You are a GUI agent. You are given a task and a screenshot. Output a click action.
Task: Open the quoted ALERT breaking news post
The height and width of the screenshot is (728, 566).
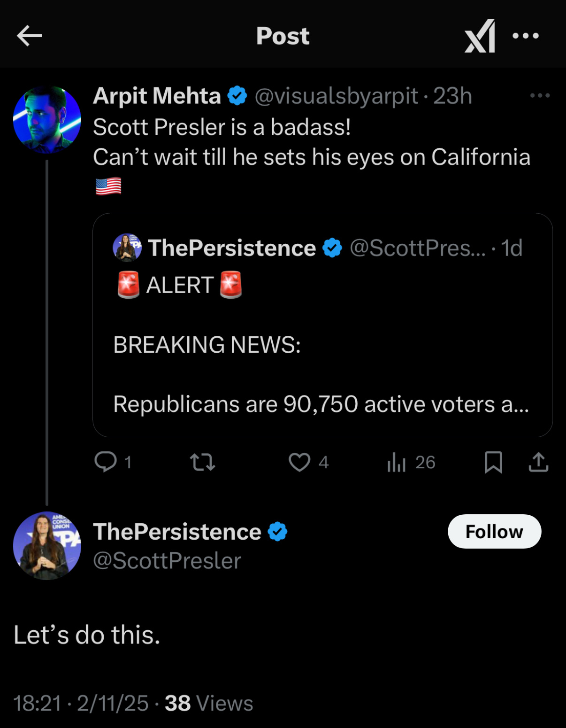[322, 345]
